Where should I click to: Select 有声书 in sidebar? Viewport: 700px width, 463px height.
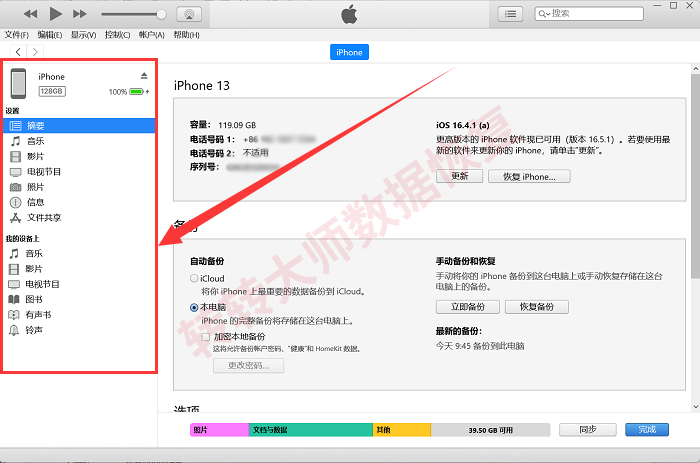pos(79,315)
